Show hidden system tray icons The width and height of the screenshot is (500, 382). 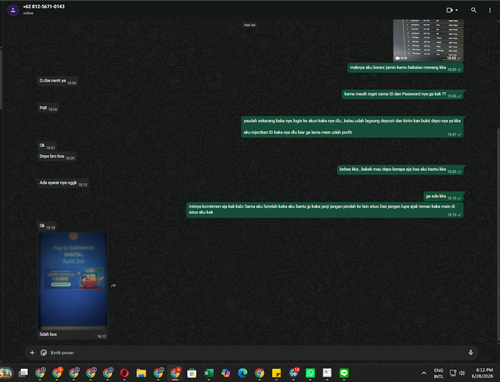[424, 373]
